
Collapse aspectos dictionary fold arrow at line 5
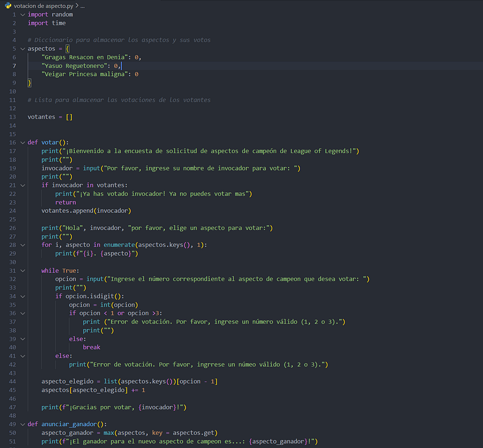pyautogui.click(x=22, y=49)
